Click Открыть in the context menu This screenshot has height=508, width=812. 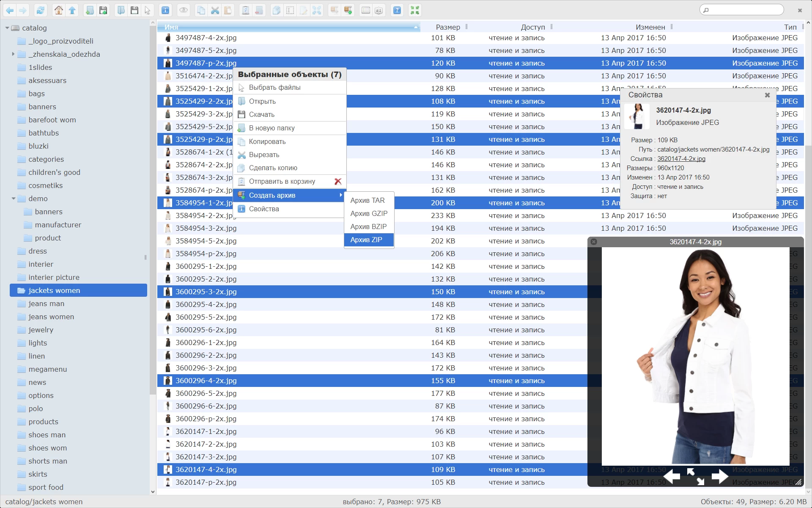tap(289, 101)
